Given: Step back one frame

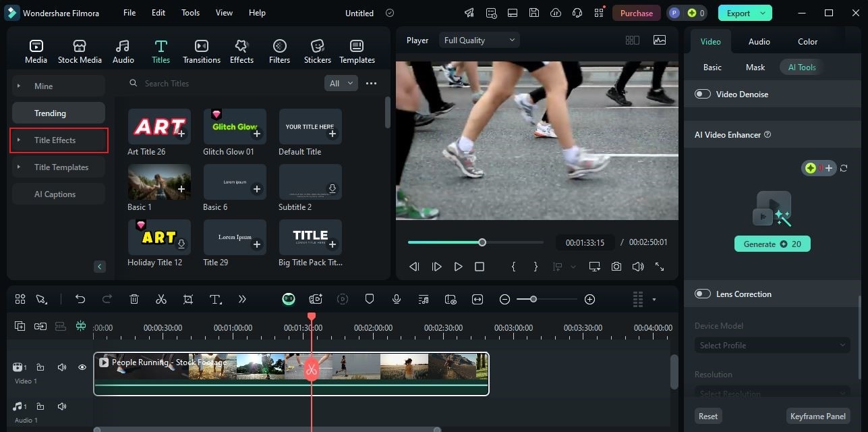Looking at the screenshot, I should click(x=414, y=267).
